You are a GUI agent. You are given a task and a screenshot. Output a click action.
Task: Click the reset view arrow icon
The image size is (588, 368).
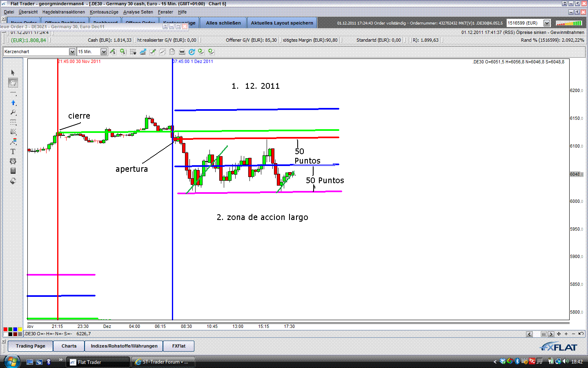tap(581, 334)
